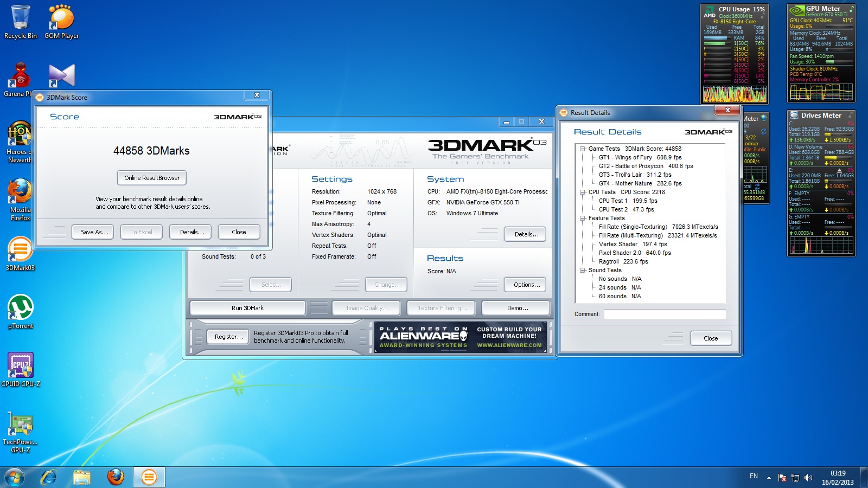The width and height of the screenshot is (868, 488).
Task: Click the Comment text field
Action: pos(665,314)
